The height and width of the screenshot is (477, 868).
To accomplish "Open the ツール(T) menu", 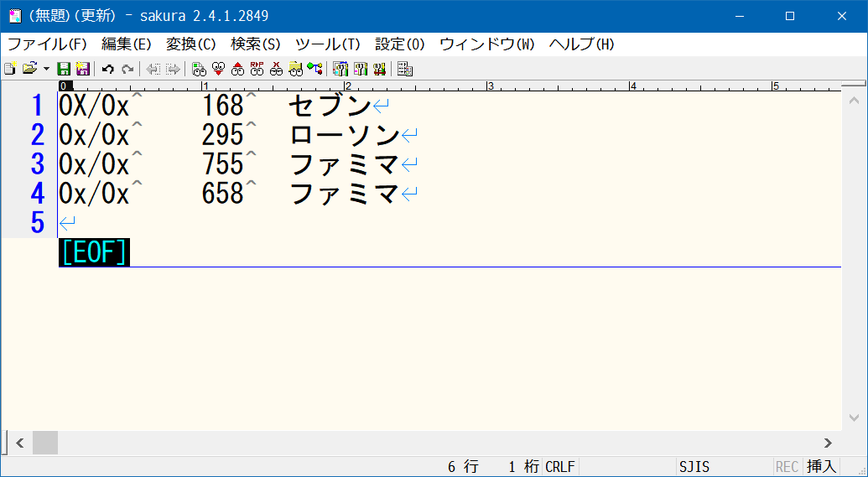I will point(328,44).
